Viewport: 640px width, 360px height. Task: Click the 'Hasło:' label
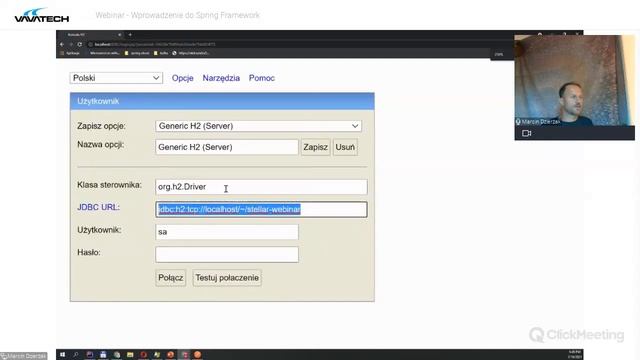pos(89,252)
